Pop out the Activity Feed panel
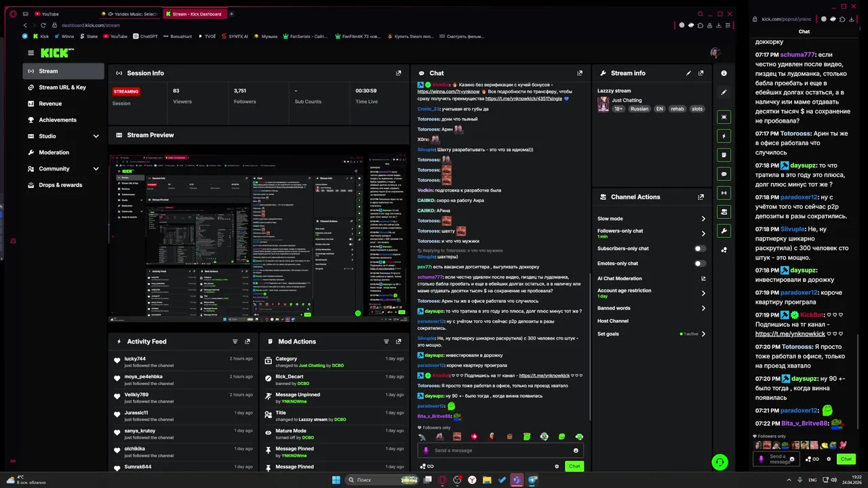 (x=248, y=342)
